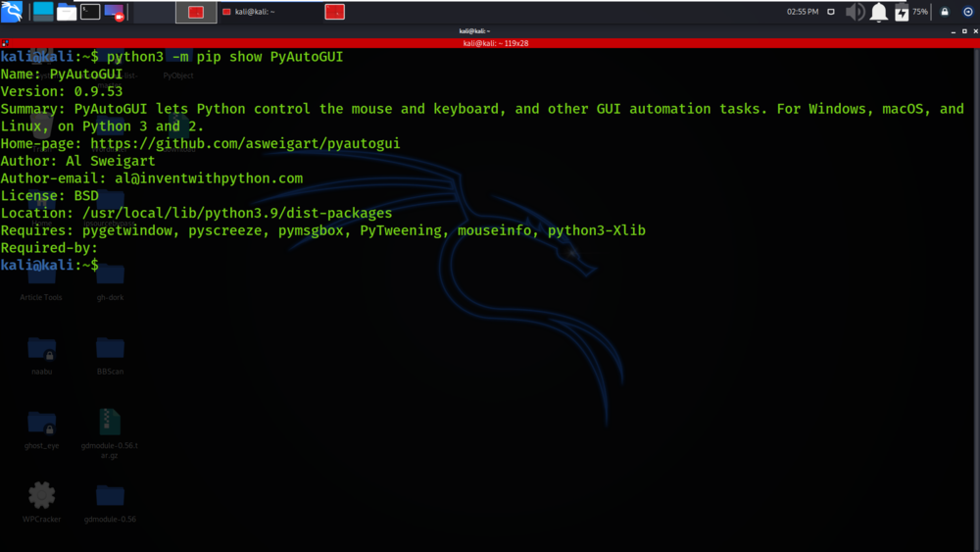Image resolution: width=980 pixels, height=552 pixels.
Task: Click the red 'kali@kali: ~ 119x28' terminal titlebar
Action: (x=496, y=43)
